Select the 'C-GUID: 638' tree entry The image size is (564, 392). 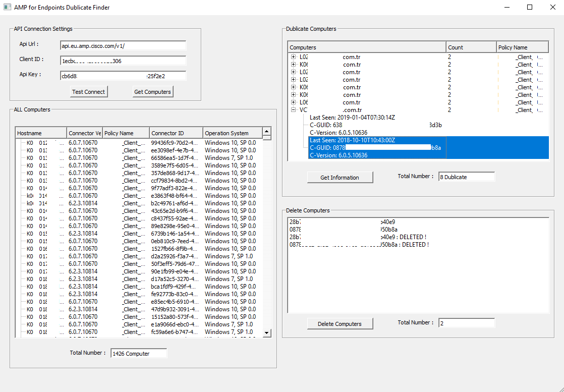point(375,125)
